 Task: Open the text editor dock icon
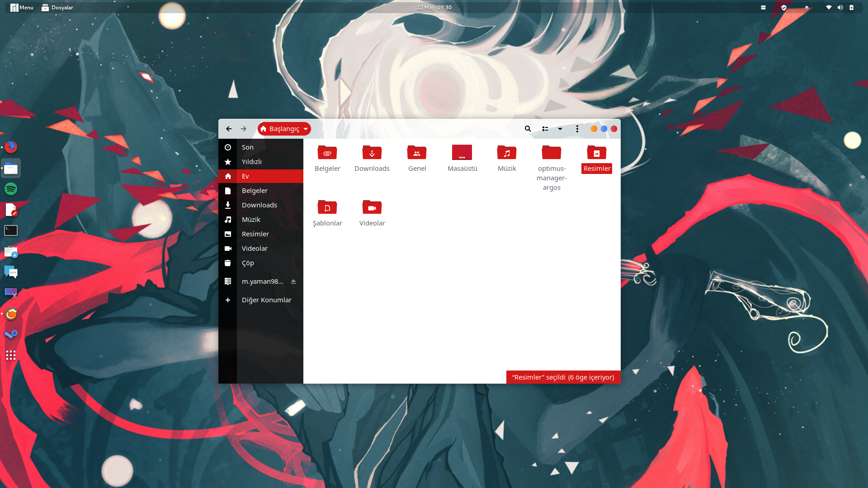11,210
